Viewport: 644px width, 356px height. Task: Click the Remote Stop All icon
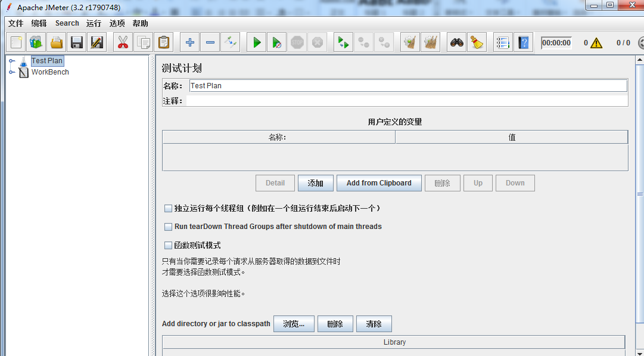point(364,42)
